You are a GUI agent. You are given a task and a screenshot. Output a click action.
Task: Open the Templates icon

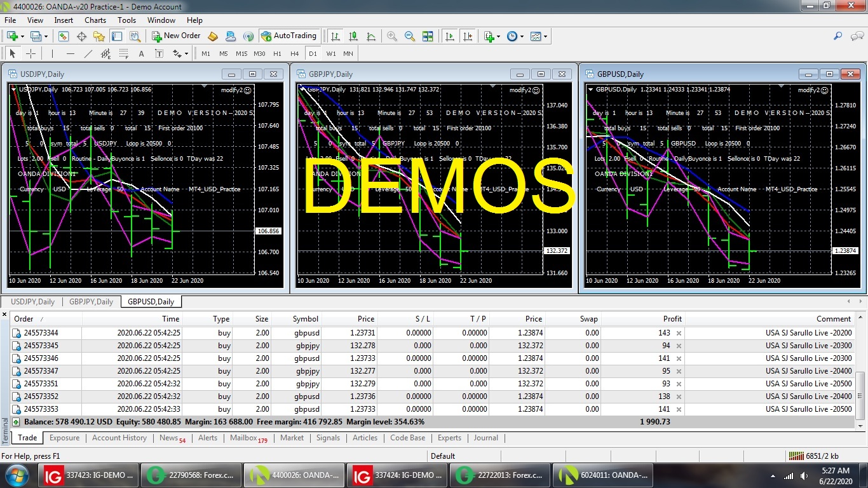pos(535,36)
